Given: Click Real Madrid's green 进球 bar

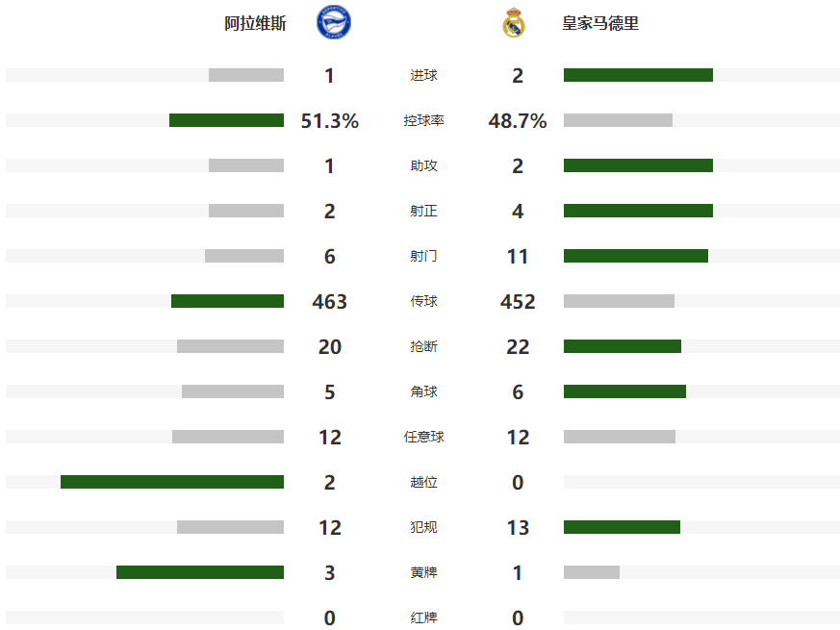Looking at the screenshot, I should click(638, 75).
